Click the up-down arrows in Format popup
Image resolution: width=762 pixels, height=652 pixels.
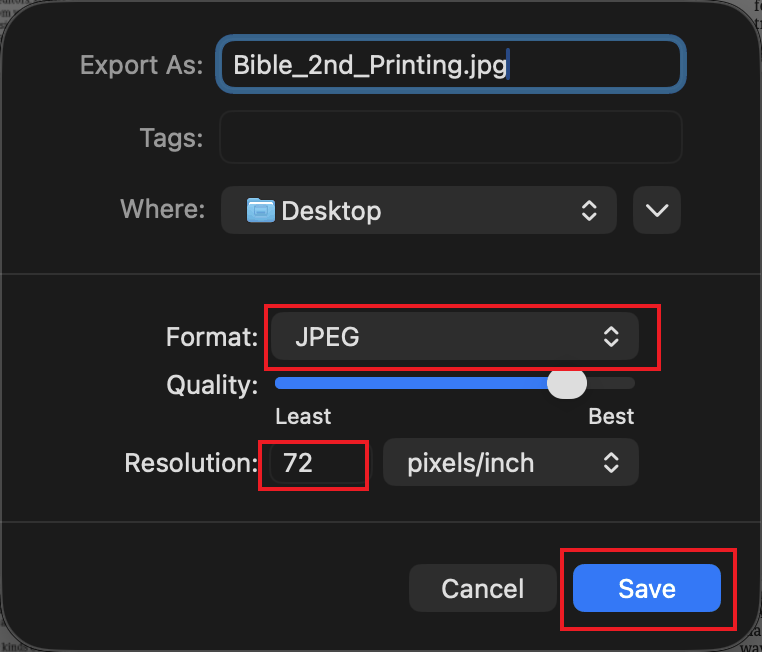pyautogui.click(x=611, y=338)
